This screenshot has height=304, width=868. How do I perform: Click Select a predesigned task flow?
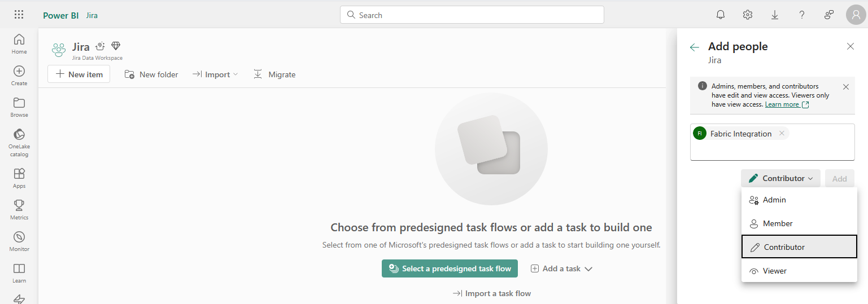click(x=450, y=269)
